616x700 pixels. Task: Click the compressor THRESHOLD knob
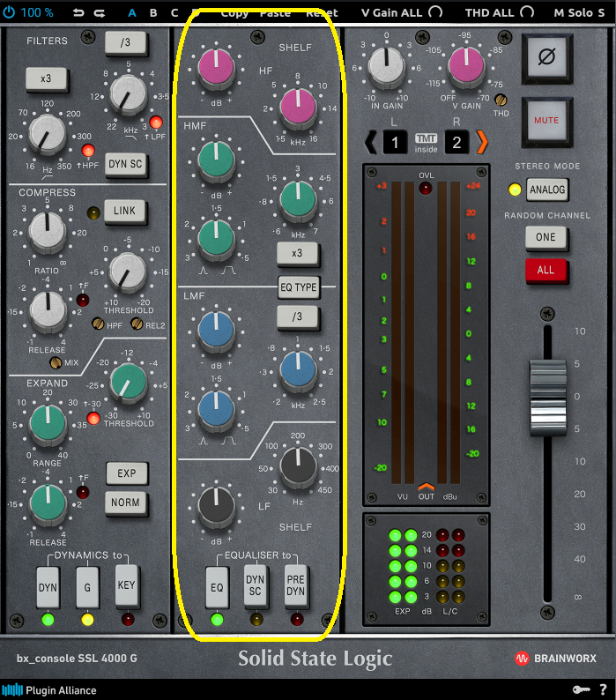[128, 271]
